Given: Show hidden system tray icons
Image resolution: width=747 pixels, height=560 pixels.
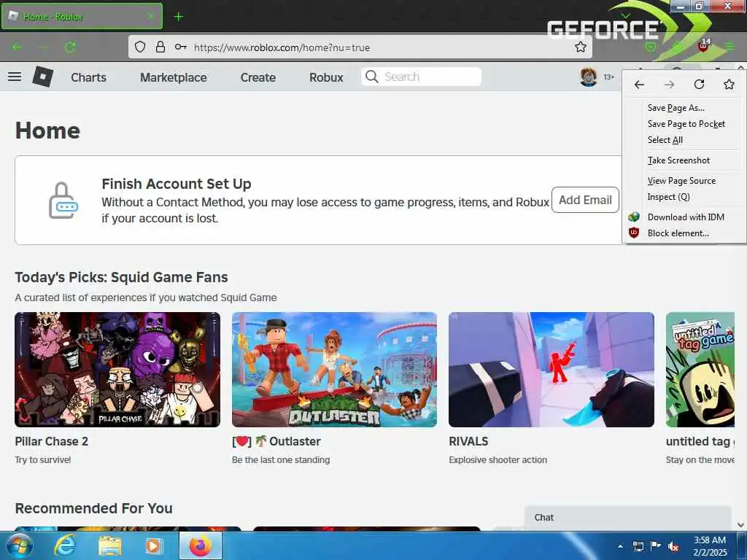Looking at the screenshot, I should coord(620,546).
